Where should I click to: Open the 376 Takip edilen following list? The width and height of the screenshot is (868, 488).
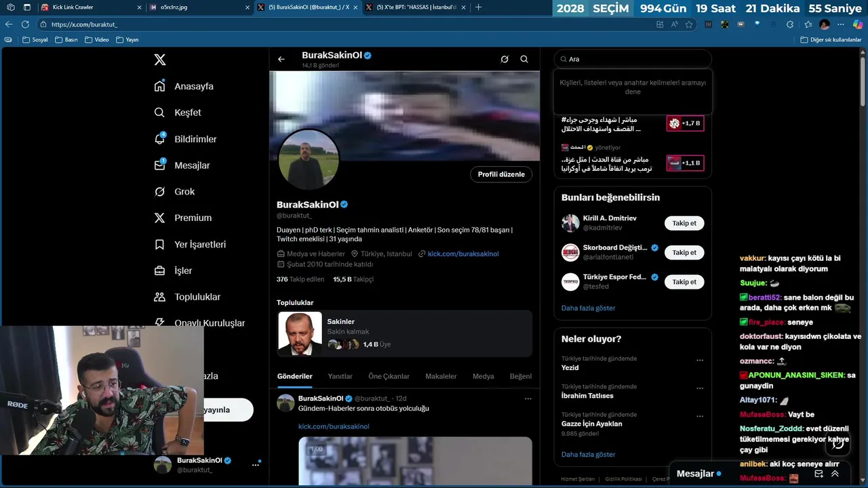300,279
